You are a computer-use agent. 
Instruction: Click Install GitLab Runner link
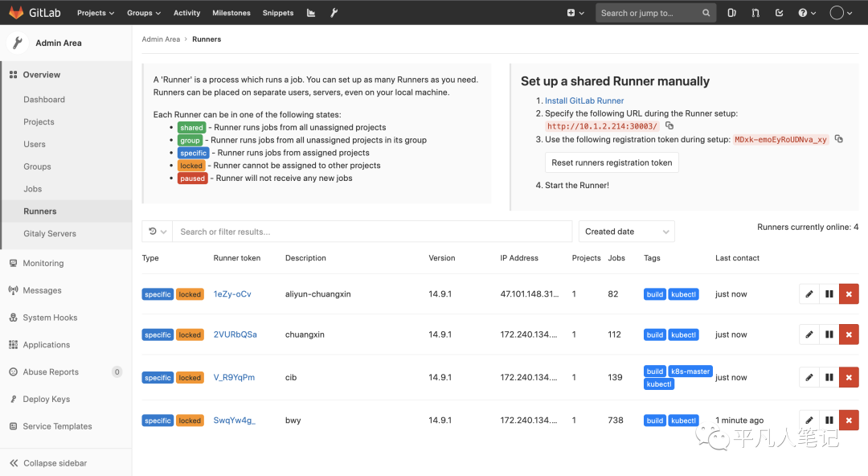point(584,101)
